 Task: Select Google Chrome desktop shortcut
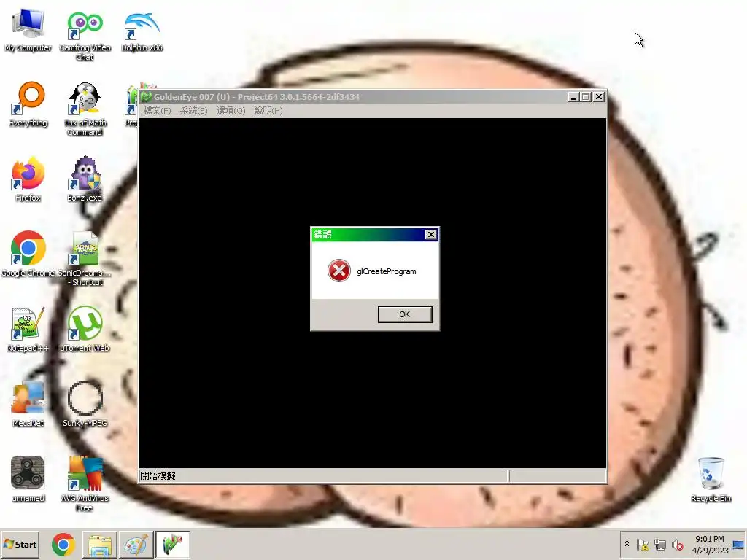tap(28, 254)
